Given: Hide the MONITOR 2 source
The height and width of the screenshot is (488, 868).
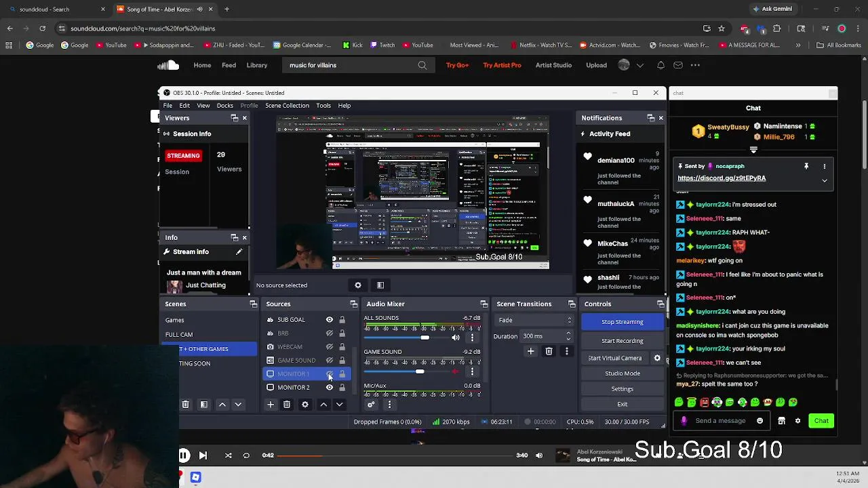Looking at the screenshot, I should [330, 388].
